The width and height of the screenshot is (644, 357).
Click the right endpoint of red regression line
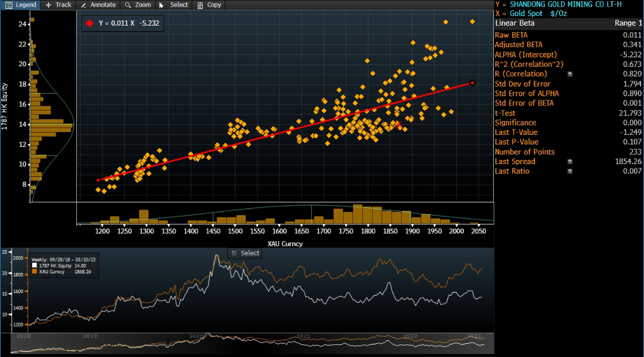tap(472, 83)
